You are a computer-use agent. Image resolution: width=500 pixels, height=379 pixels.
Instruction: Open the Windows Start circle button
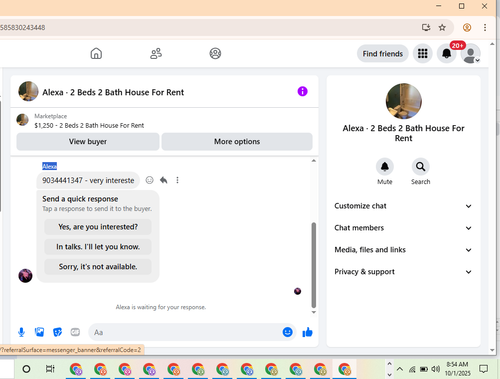click(26, 369)
